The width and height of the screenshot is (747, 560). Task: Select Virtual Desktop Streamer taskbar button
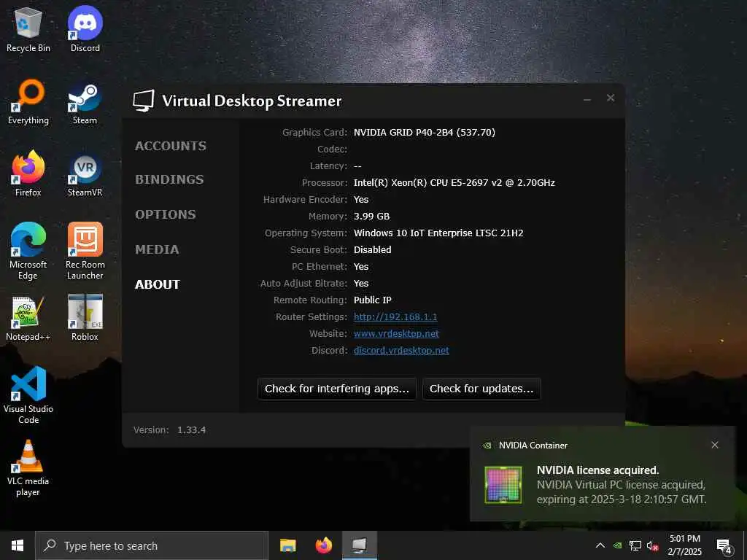[360, 545]
